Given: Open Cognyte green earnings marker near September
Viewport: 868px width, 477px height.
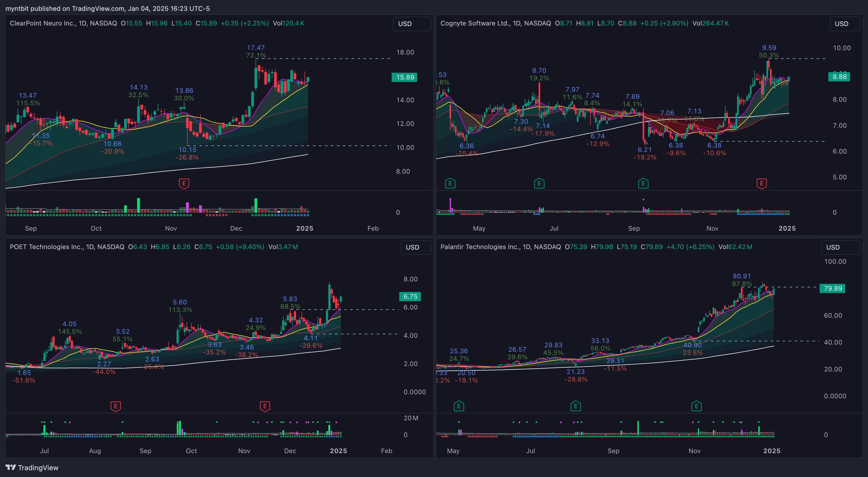Looking at the screenshot, I should click(x=643, y=183).
